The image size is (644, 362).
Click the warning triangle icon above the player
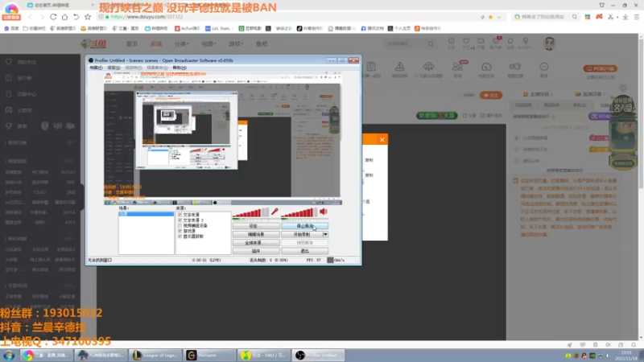[x=399, y=67]
